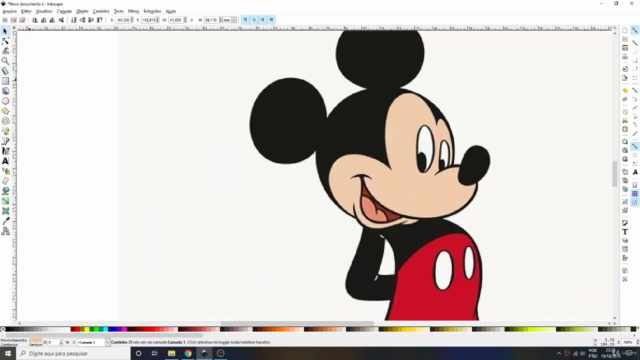The width and height of the screenshot is (640, 360).
Task: Open the Camada menu
Action: point(64,11)
